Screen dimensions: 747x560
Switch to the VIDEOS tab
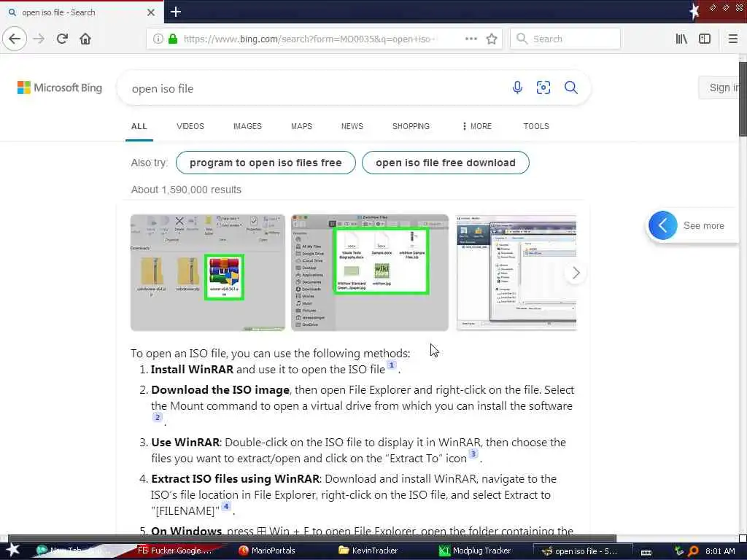tap(190, 126)
